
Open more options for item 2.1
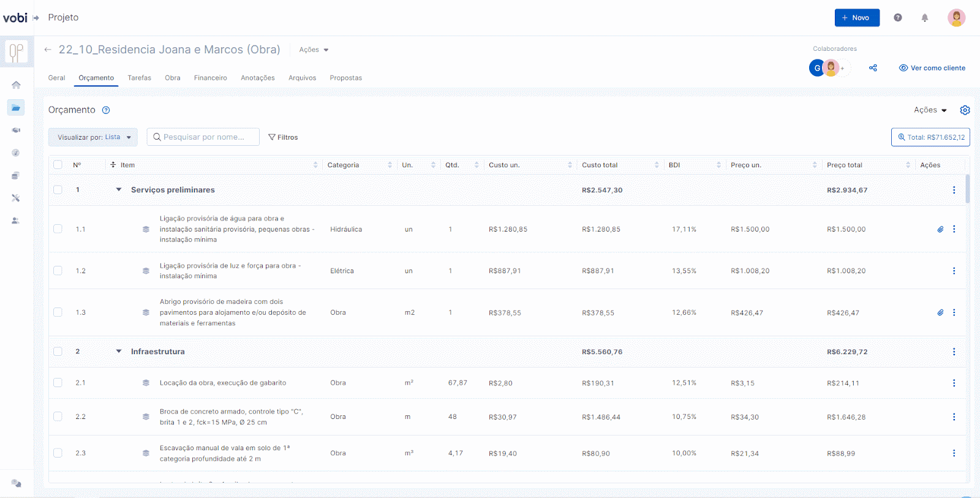(x=954, y=383)
